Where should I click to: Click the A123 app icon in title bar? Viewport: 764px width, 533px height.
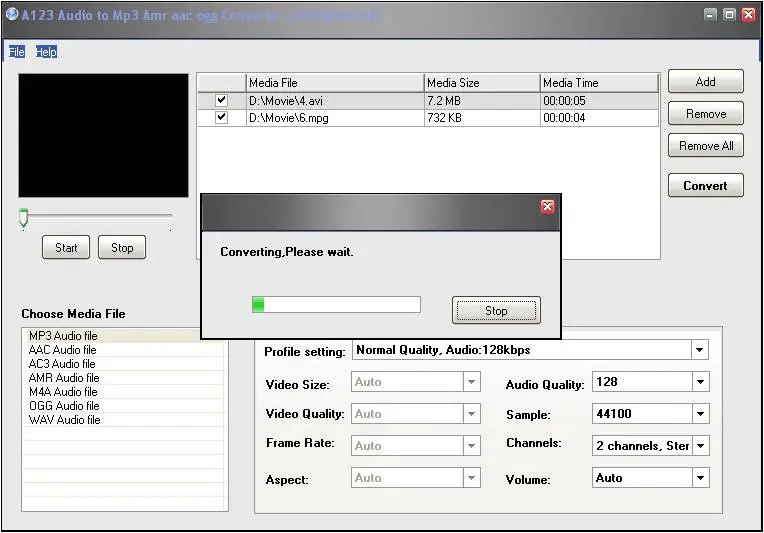(12, 14)
